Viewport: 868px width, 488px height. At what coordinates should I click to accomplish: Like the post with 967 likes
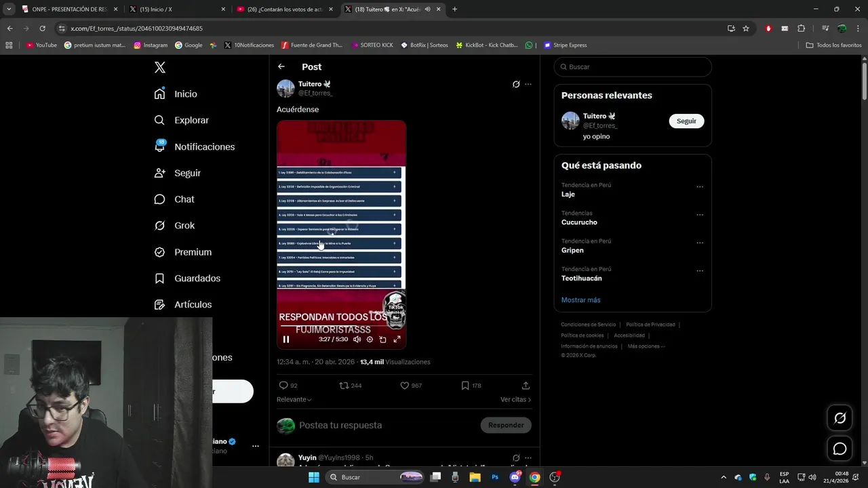pyautogui.click(x=404, y=385)
